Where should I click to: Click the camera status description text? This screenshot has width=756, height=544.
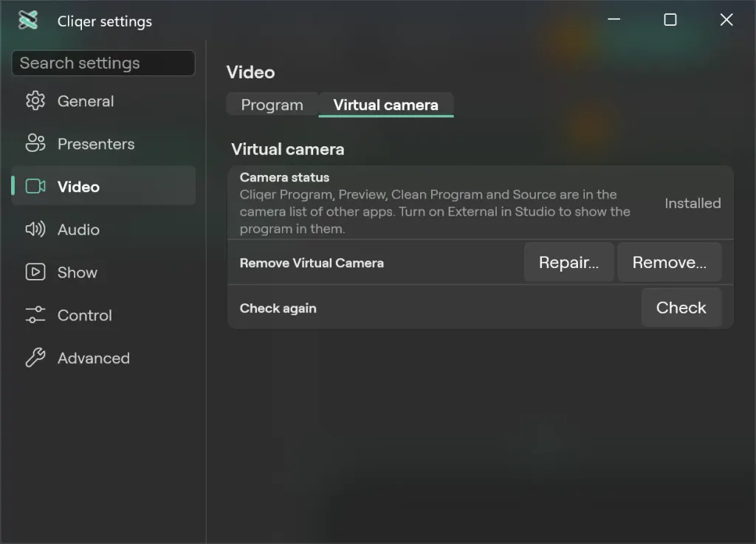point(435,212)
